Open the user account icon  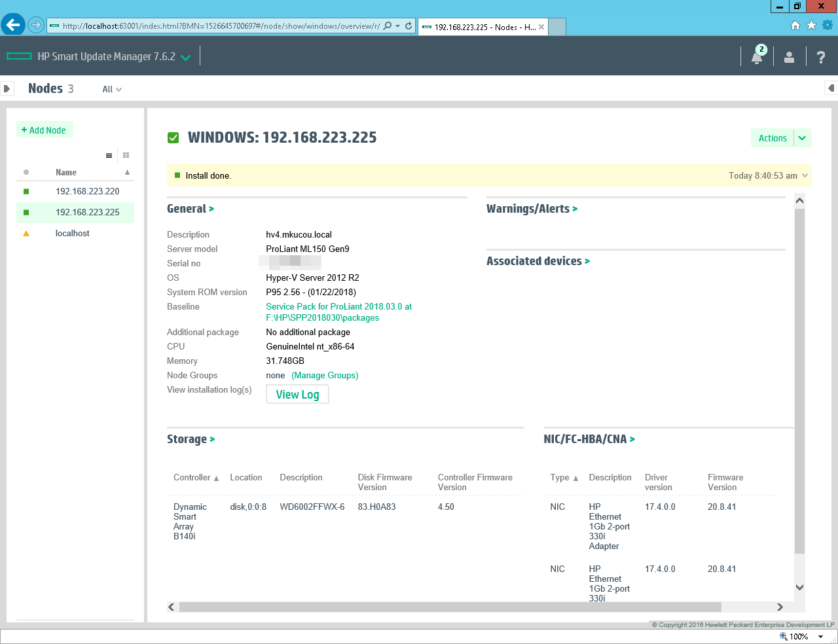[x=789, y=57]
